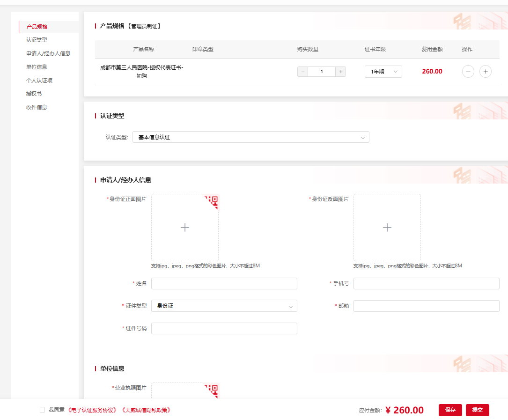Remove product row with circular minus icon
Viewport: 508px width, 420px height.
(x=468, y=72)
